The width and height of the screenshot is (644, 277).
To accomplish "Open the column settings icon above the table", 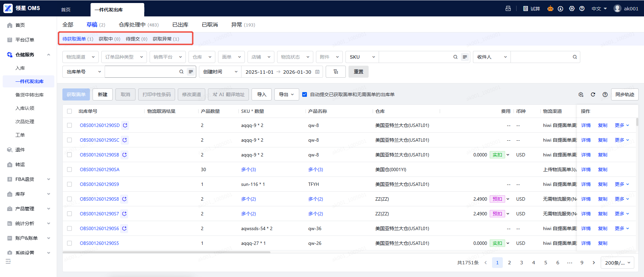I will tap(581, 94).
